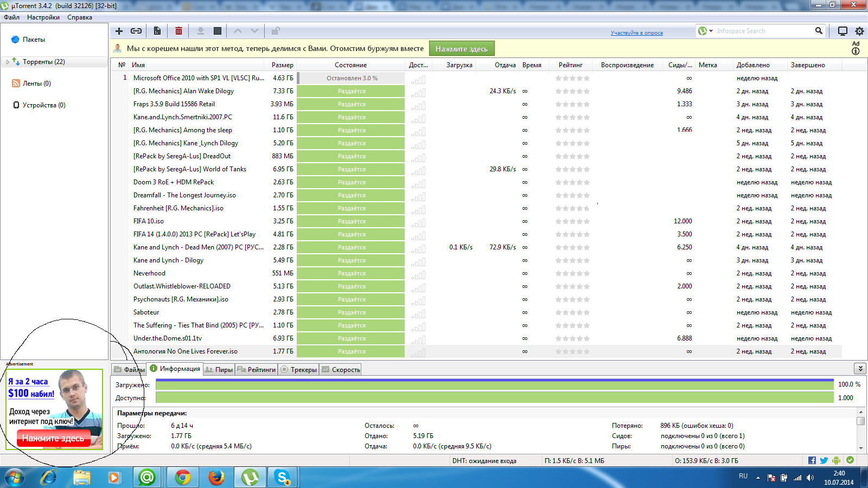Screen dimensions: 868x488
Task: Move the torrent up the queue
Action: 238,31
